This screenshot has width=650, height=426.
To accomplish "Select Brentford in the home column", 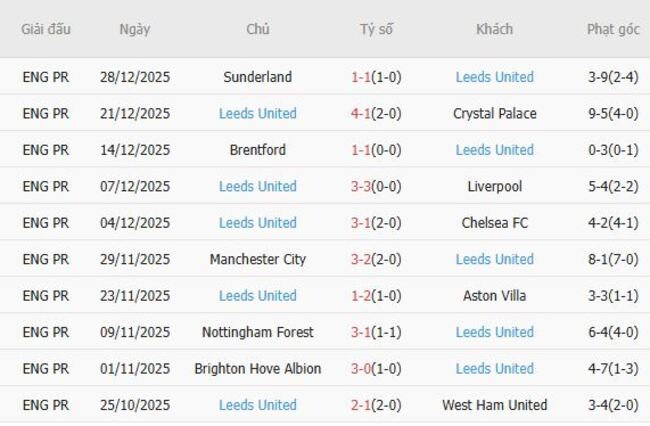I will click(x=257, y=150).
